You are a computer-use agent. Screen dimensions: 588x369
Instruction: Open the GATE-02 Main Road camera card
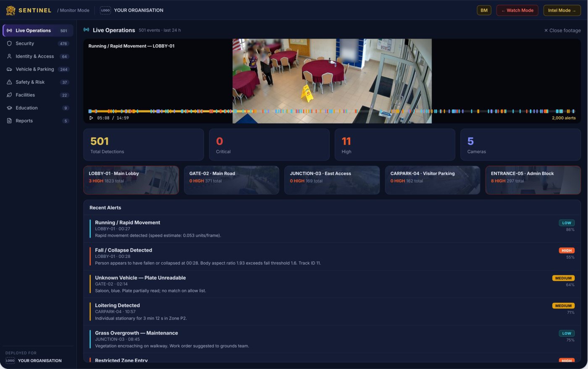[231, 180]
